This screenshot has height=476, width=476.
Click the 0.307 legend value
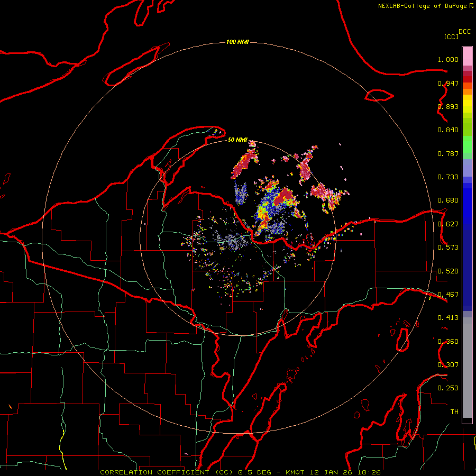tap(448, 365)
